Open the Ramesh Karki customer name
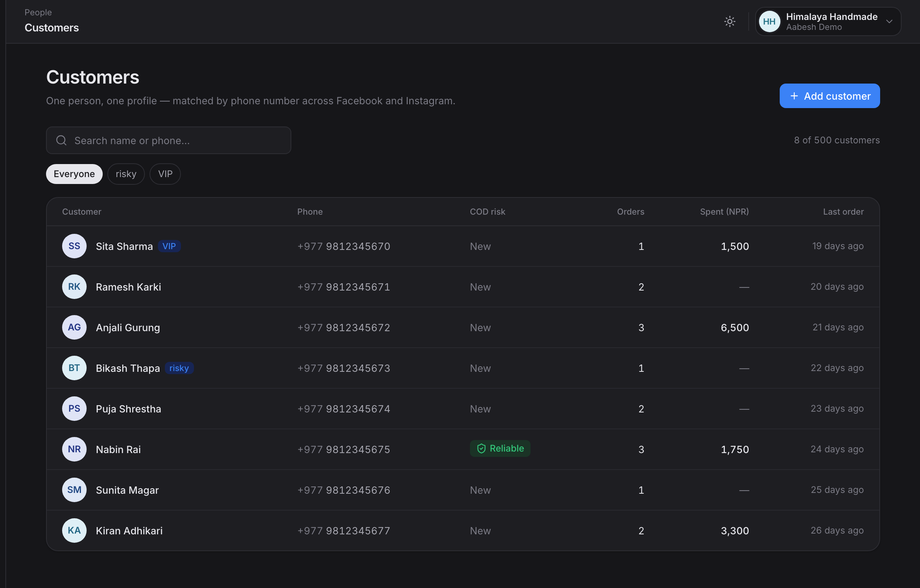This screenshot has height=588, width=920. (128, 287)
